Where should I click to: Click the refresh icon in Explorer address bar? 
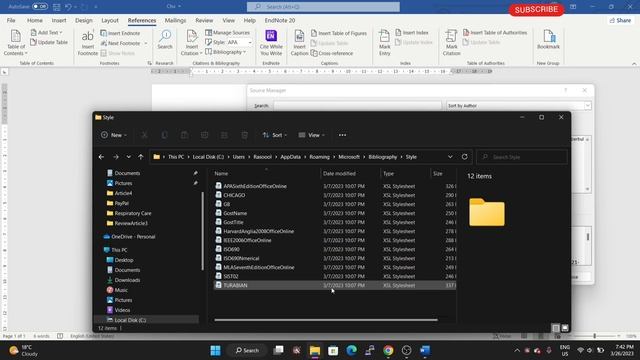464,157
